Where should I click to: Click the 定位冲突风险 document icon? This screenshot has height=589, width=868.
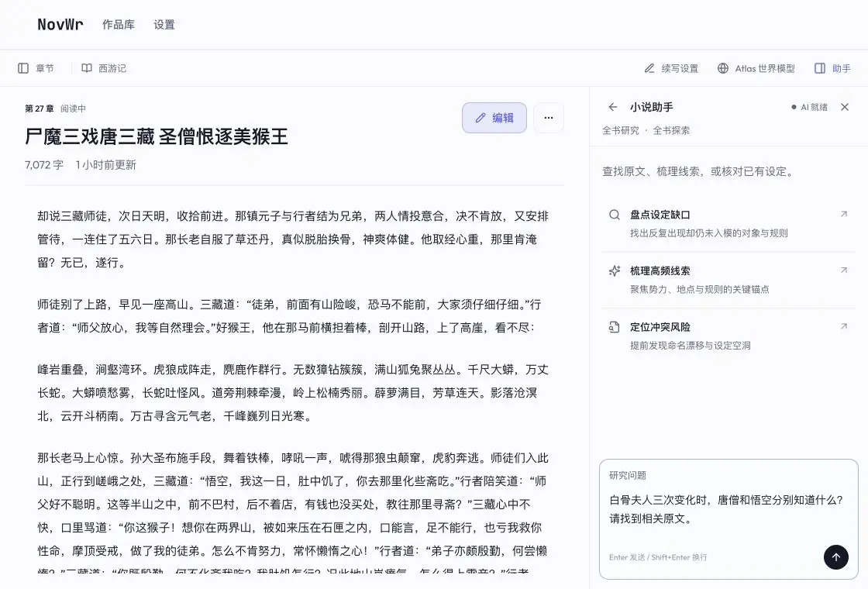615,327
